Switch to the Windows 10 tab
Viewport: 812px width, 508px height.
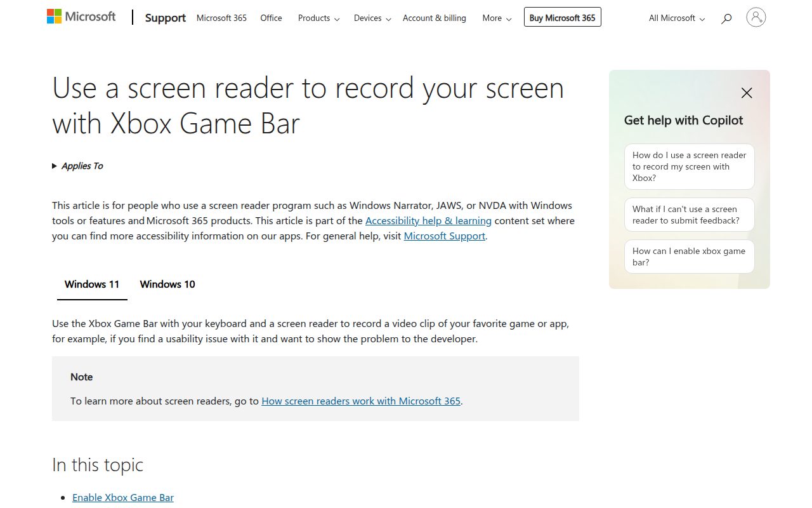167,284
